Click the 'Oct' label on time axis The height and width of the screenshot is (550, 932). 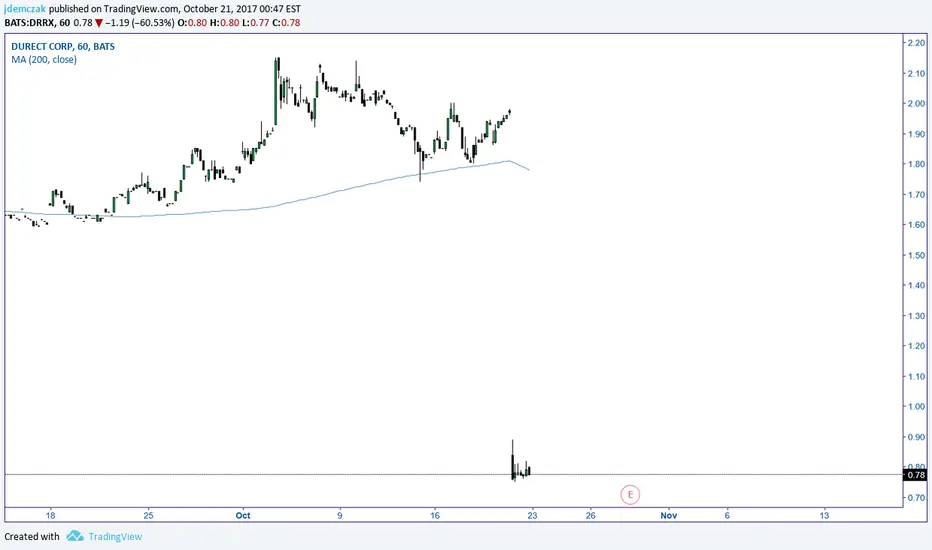pyautogui.click(x=243, y=516)
